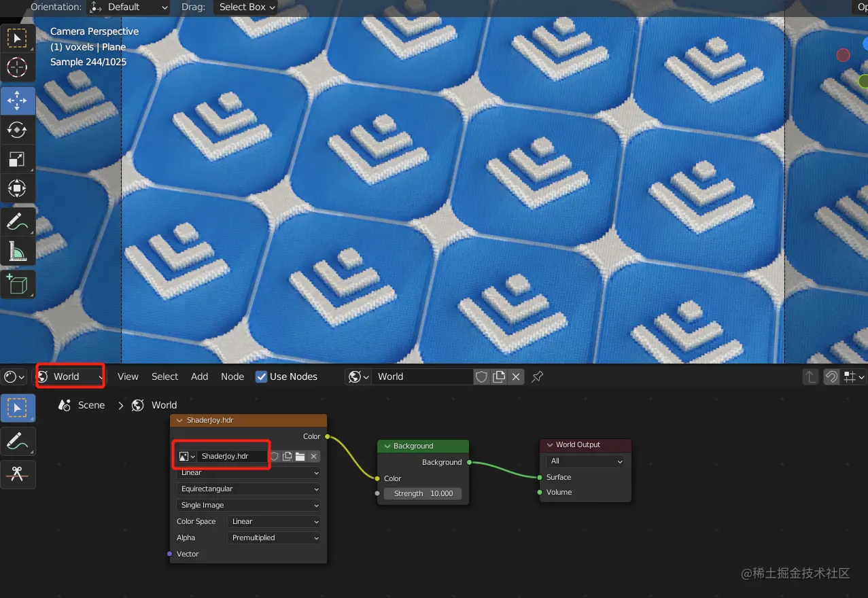The image size is (868, 598).
Task: Click the green Y-axis gizmo dot
Action: pyautogui.click(x=864, y=82)
